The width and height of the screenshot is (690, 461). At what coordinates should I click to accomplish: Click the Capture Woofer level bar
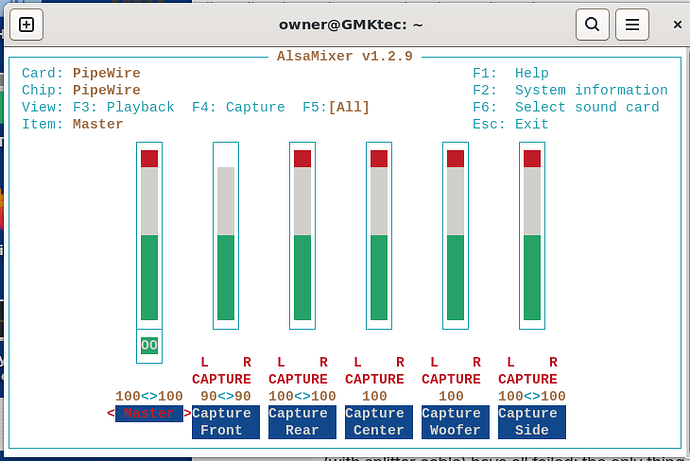click(x=455, y=235)
